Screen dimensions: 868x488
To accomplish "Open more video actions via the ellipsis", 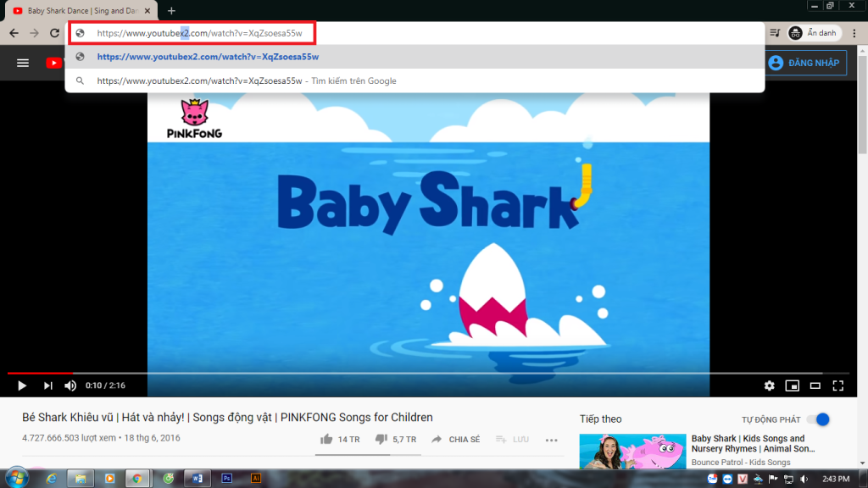I will (x=552, y=440).
